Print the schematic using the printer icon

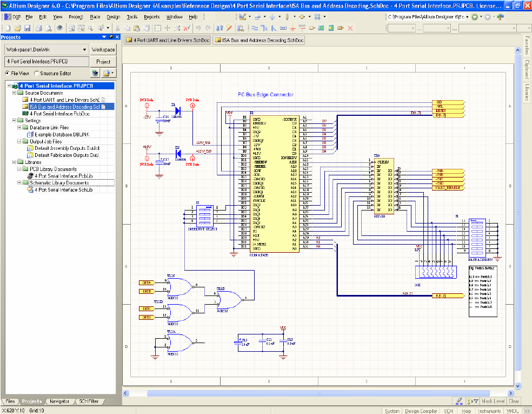pyautogui.click(x=39, y=28)
